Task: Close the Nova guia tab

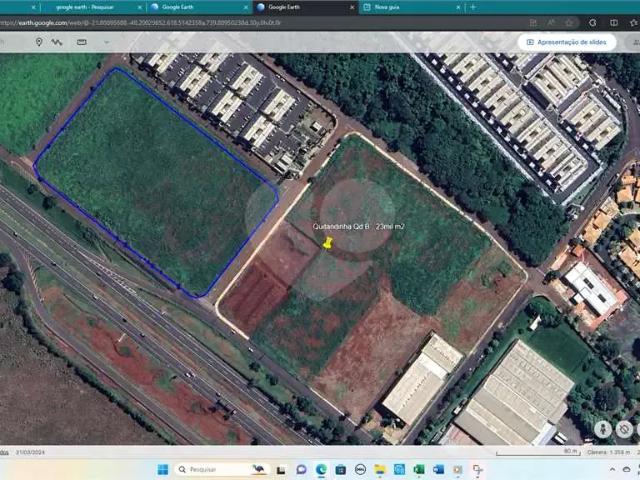Action: (x=459, y=7)
